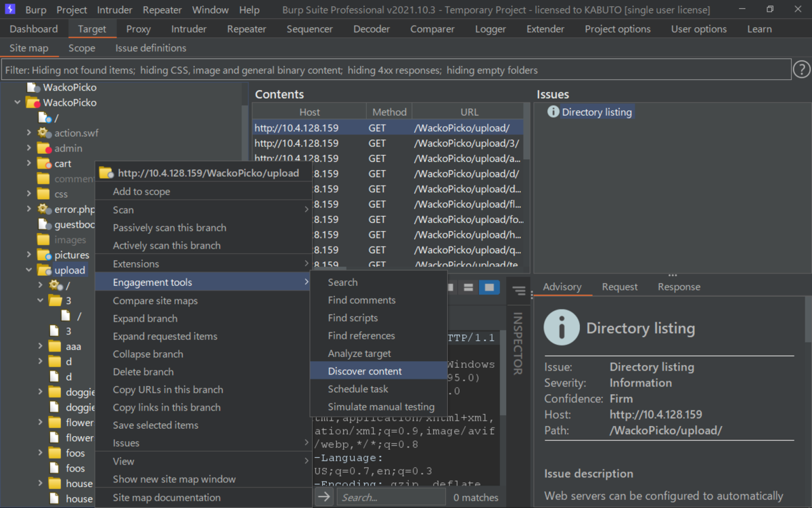Click the red-dotted WackoPicko folder icon

32,102
